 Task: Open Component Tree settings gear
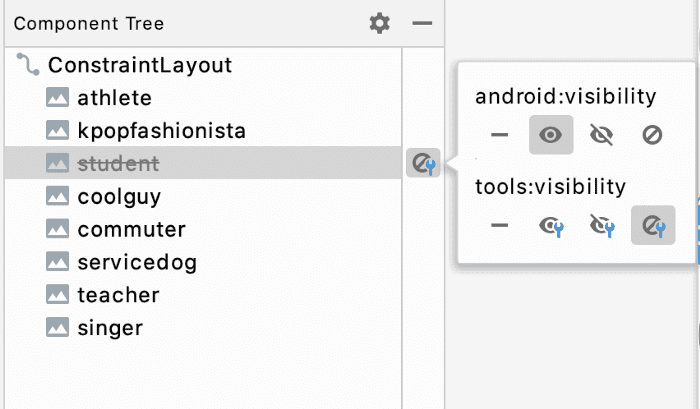(x=379, y=23)
